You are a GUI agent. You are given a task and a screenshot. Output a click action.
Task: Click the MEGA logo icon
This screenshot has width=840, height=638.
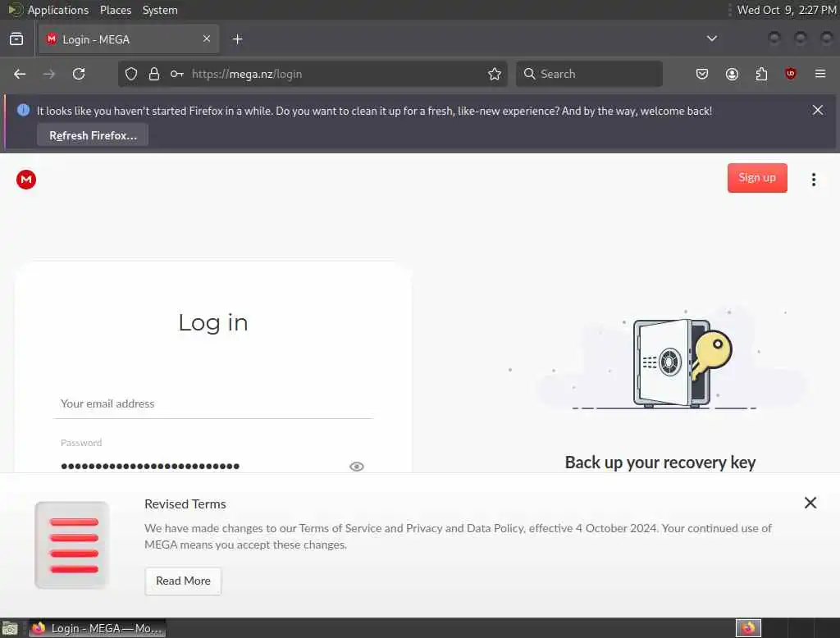pyautogui.click(x=25, y=180)
